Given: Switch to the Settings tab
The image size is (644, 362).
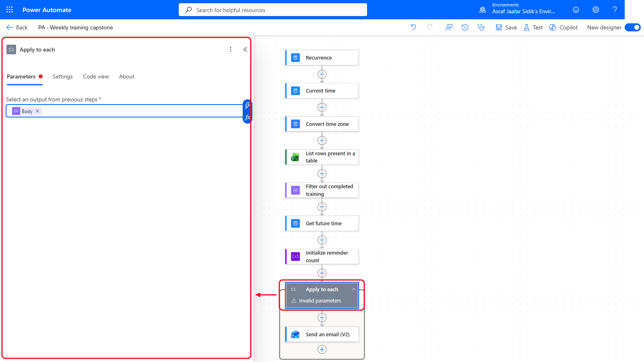Looking at the screenshot, I should [x=63, y=76].
